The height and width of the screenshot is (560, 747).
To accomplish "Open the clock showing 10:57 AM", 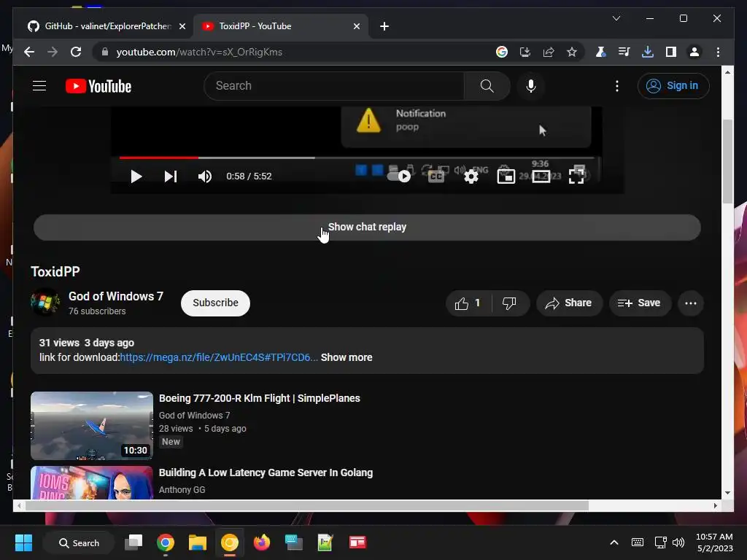I will tap(714, 542).
